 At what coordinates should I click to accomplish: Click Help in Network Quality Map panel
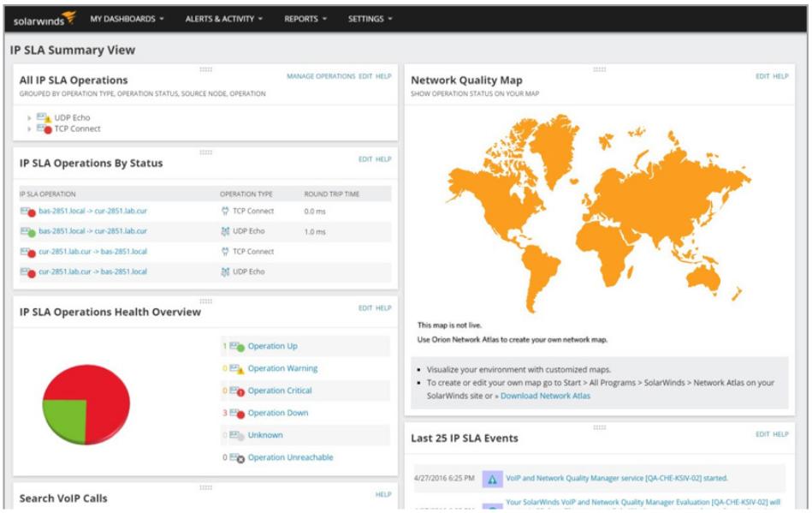pyautogui.click(x=780, y=76)
